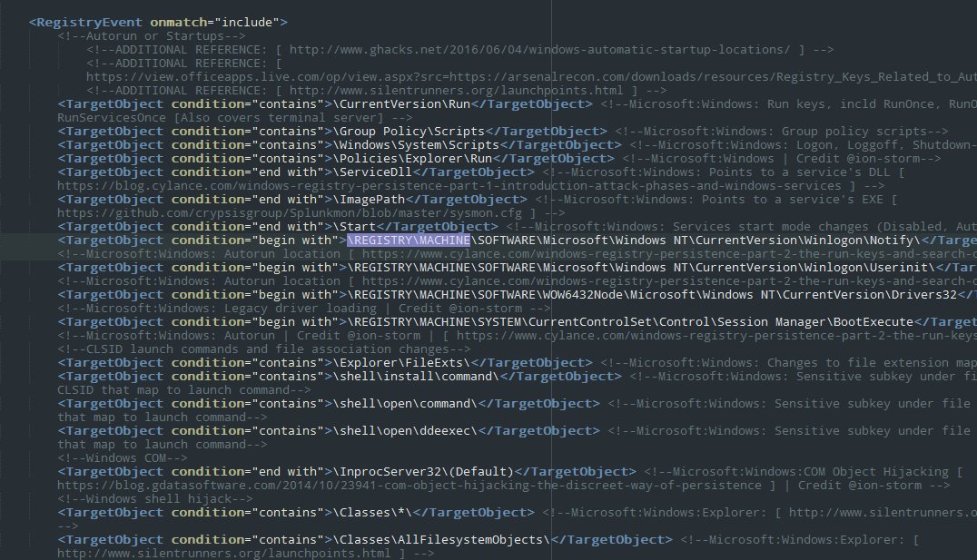Click the \Classes\AllFilesystemObjects\ value

(442, 541)
